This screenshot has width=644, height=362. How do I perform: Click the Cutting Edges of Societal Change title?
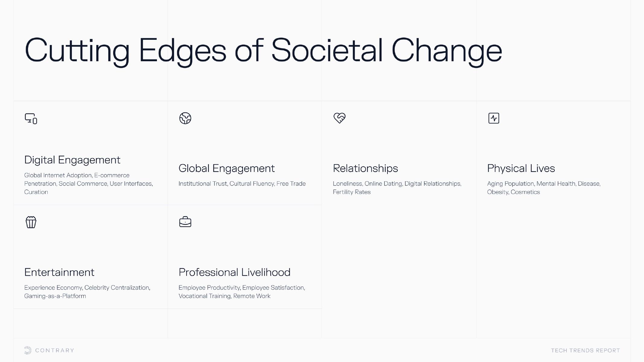coord(263,50)
